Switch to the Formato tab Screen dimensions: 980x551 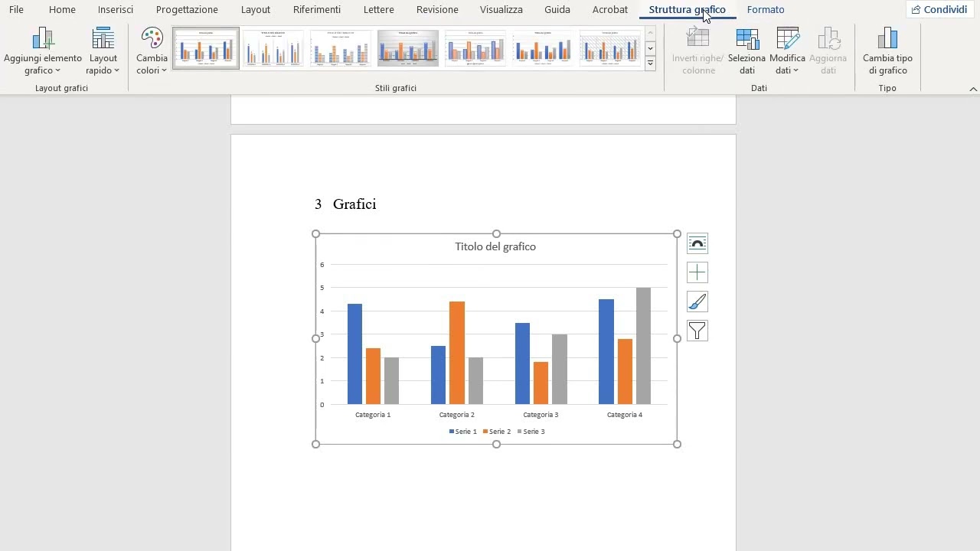tap(766, 10)
